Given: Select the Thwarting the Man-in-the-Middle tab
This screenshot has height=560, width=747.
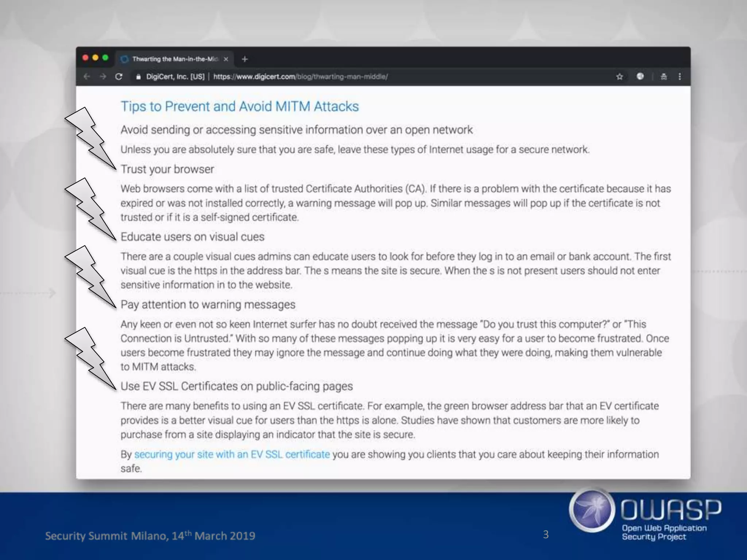Looking at the screenshot, I should (x=175, y=59).
